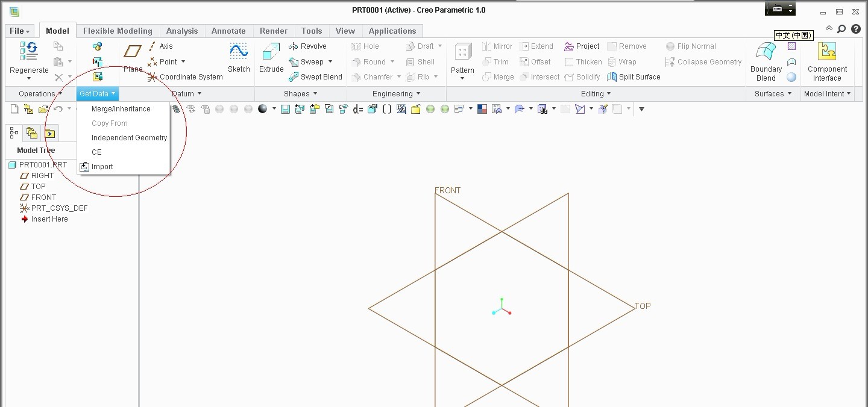Open the Applications ribbon tab
Screen dimensions: 868x407
click(x=392, y=31)
